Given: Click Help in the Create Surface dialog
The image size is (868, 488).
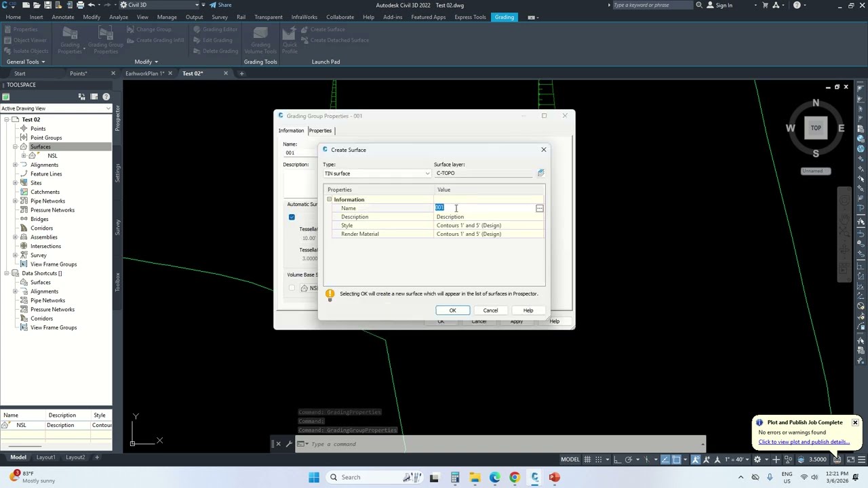Looking at the screenshot, I should [528, 310].
